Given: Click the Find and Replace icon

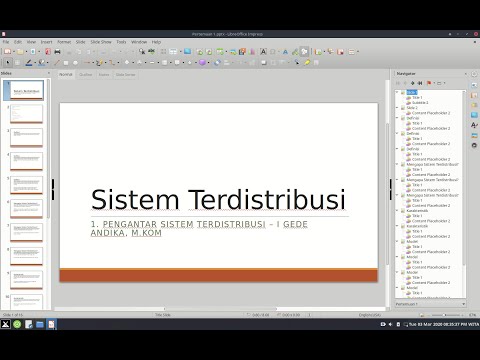Looking at the screenshot, I should pos(142,52).
